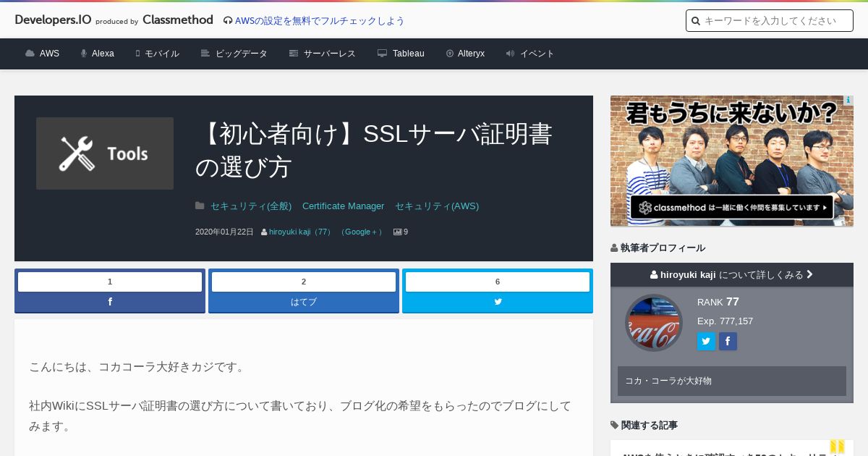Image resolution: width=868 pixels, height=456 pixels.
Task: Open the hiroyuki kaji author link
Action: [300, 232]
